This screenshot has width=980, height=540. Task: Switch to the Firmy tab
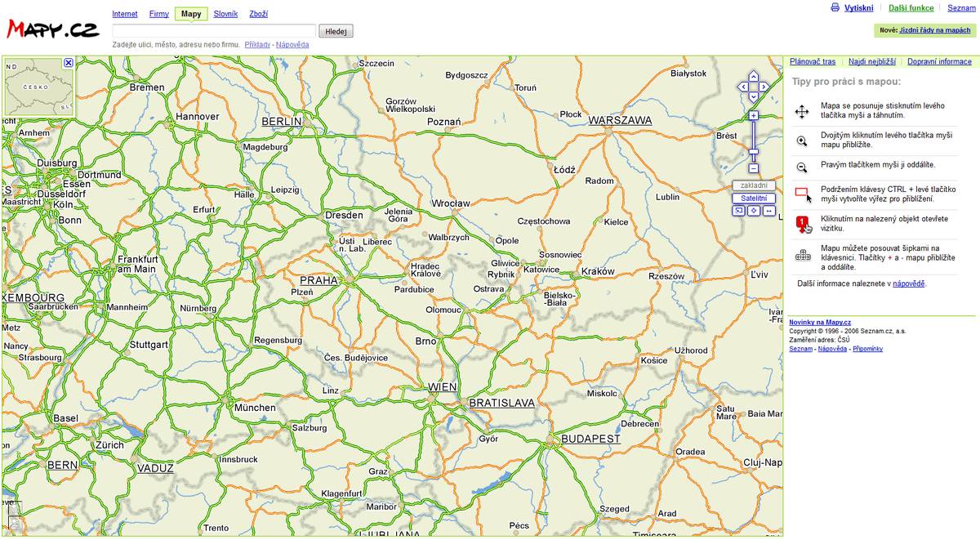[x=159, y=14]
